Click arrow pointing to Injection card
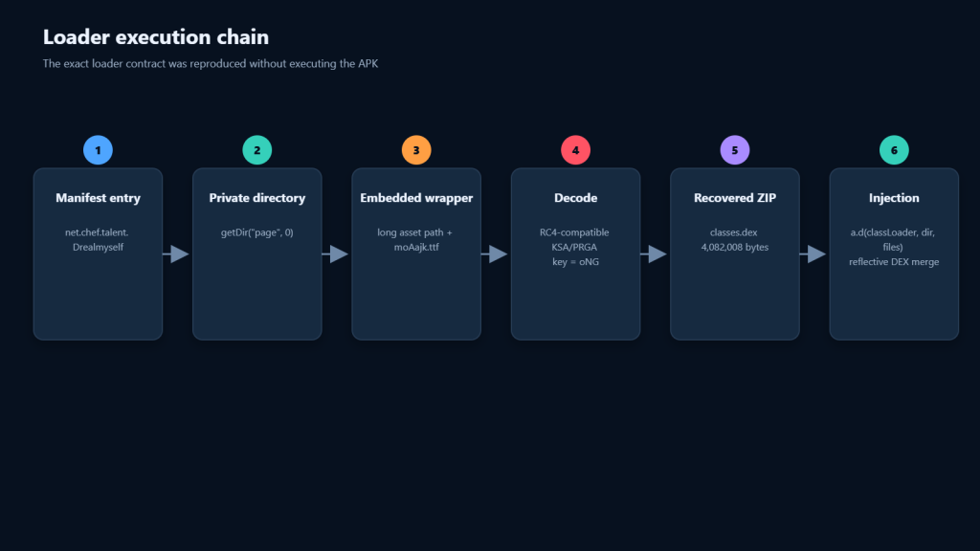This screenshot has width=980, height=551. (x=813, y=253)
